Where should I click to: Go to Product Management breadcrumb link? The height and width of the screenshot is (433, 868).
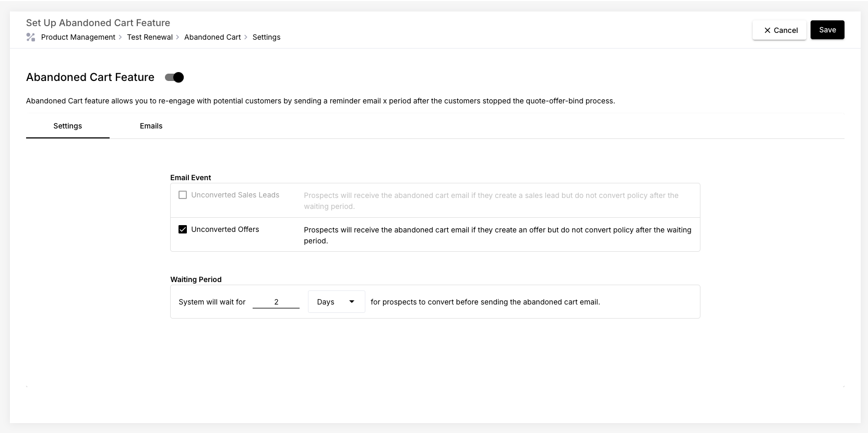pos(78,37)
